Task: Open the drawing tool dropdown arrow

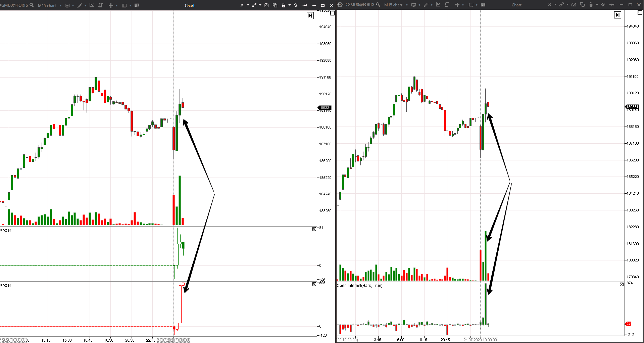Action: click(x=86, y=5)
